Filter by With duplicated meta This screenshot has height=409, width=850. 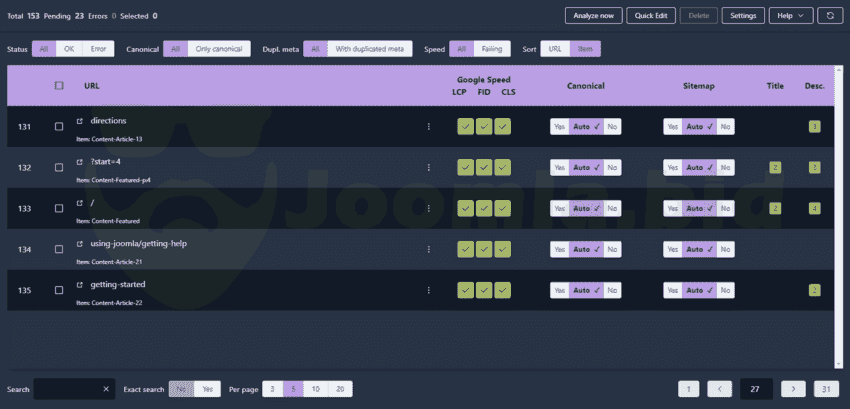point(369,49)
